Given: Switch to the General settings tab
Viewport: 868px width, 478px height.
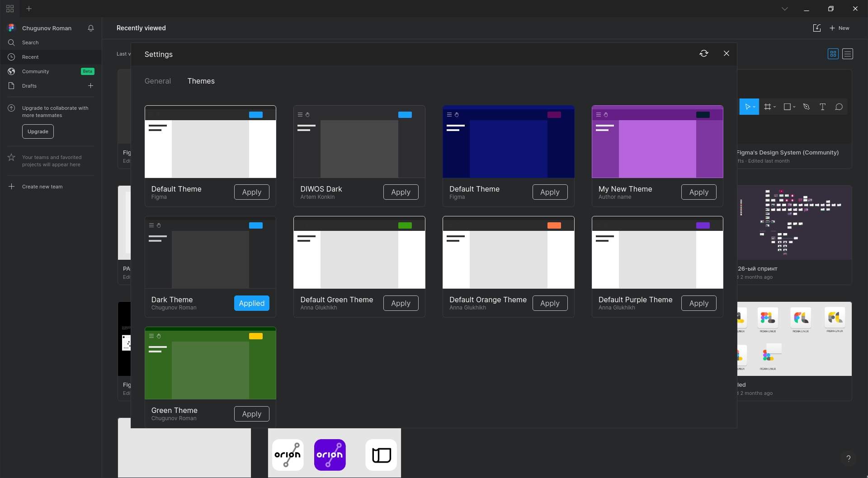Looking at the screenshot, I should coord(157,81).
